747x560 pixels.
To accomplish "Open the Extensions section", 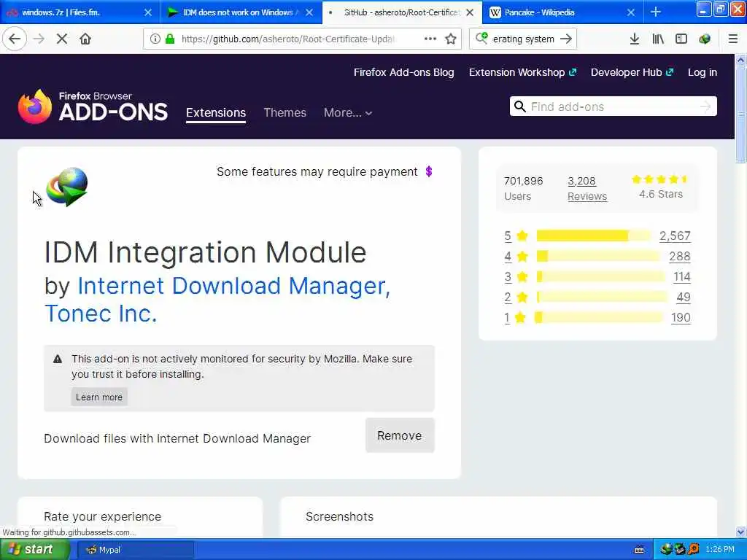I will point(216,113).
